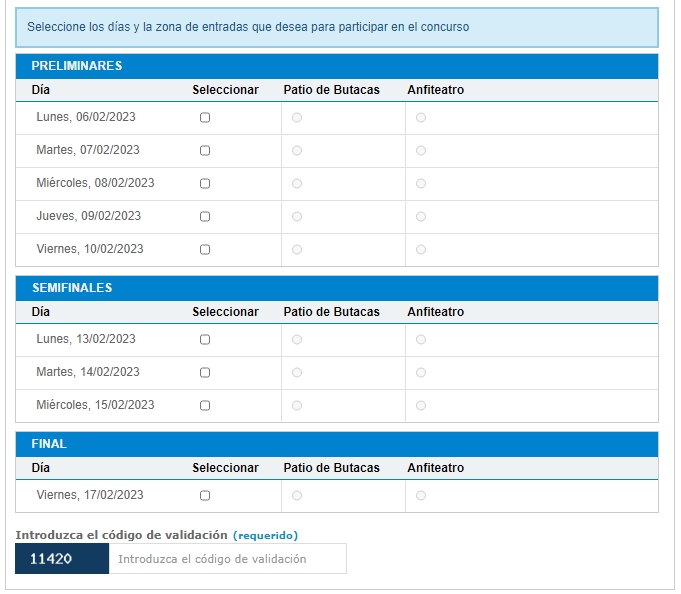This screenshot has width=681, height=594.
Task: Choose Anfiteatro for Martes 07/02/2023
Action: pyautogui.click(x=421, y=151)
